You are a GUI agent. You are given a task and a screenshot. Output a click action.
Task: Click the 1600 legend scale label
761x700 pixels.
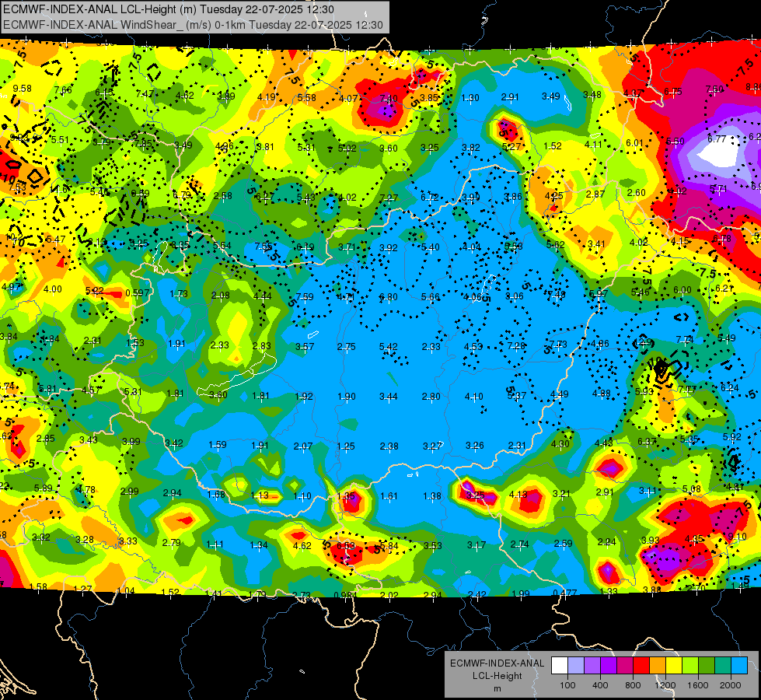point(698,685)
